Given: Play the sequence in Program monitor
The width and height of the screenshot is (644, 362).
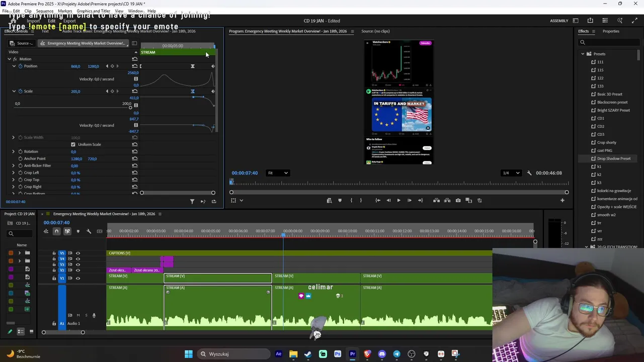Looking at the screenshot, I should click(x=398, y=201).
